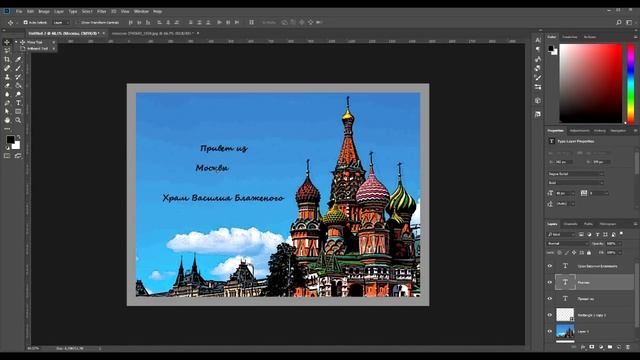Click the vertical hue slider in Color panel
The image size is (640, 360).
631,83
